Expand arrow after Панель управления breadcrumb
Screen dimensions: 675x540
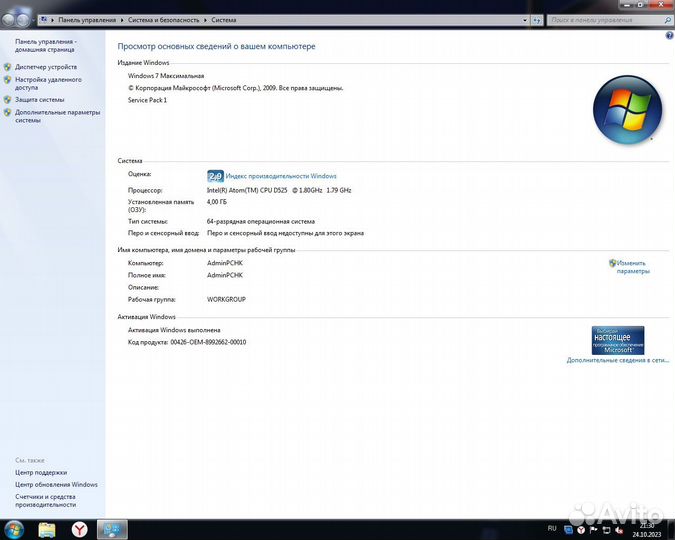[122, 20]
